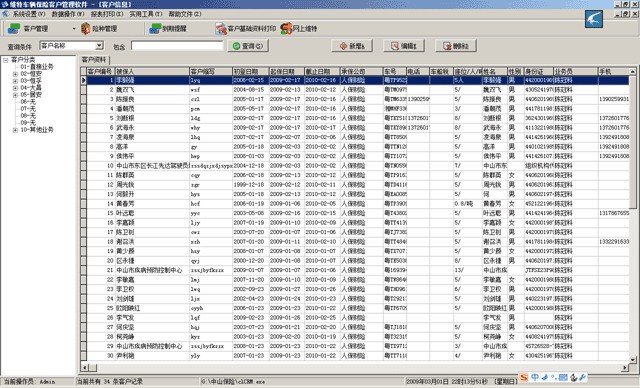Click the 身份证 column header
The image size is (640, 388).
tap(538, 71)
